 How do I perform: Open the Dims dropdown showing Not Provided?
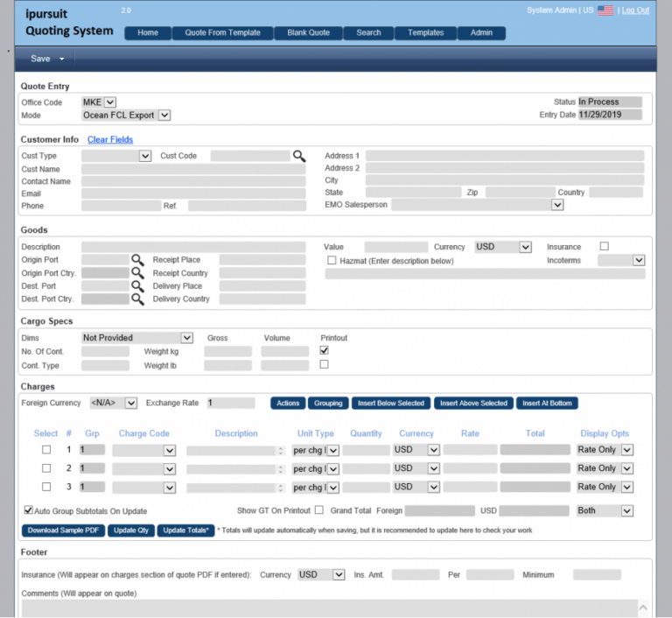186,338
